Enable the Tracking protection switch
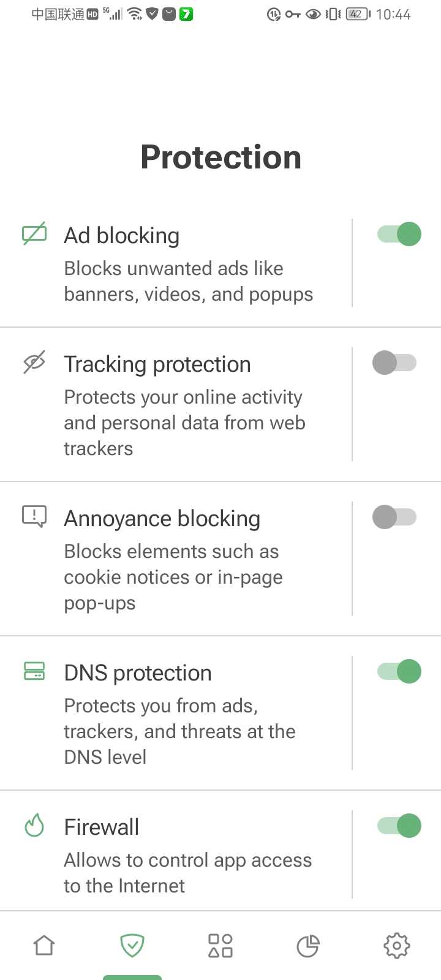Viewport: 441px width, 980px height. click(x=394, y=363)
